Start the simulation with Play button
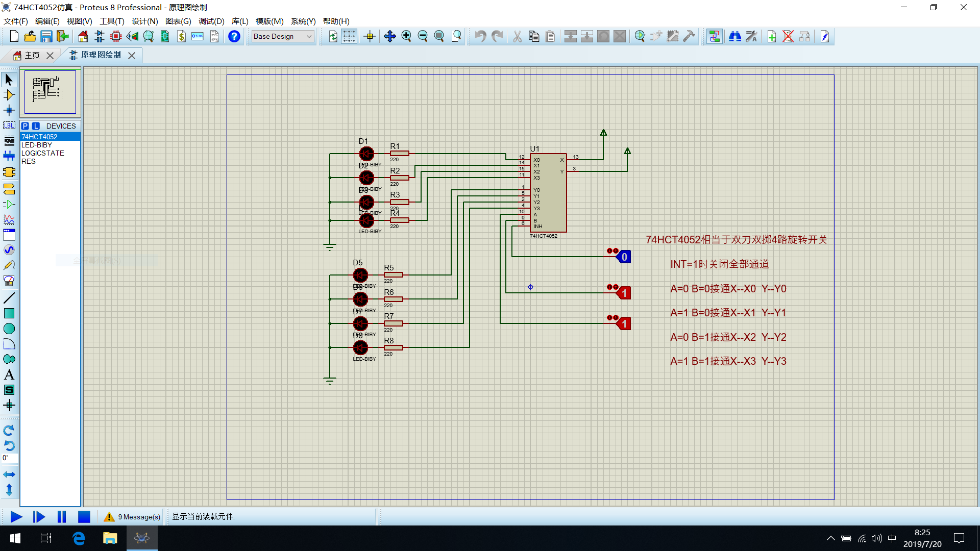The width and height of the screenshot is (980, 551). (x=16, y=517)
